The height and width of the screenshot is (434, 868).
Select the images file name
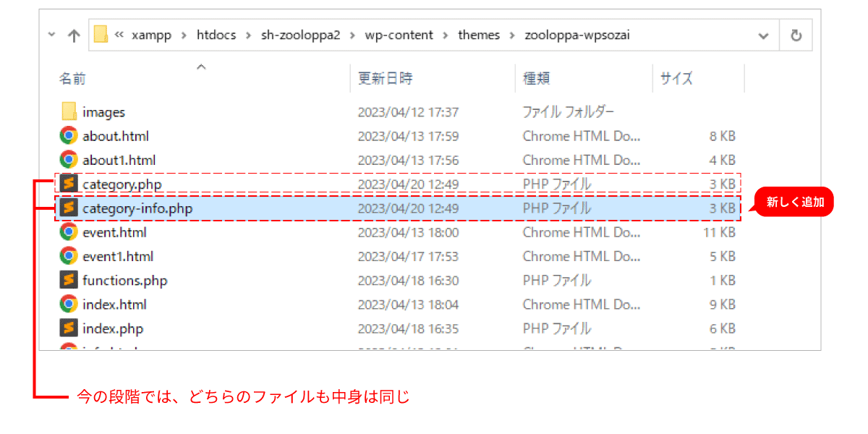(103, 112)
